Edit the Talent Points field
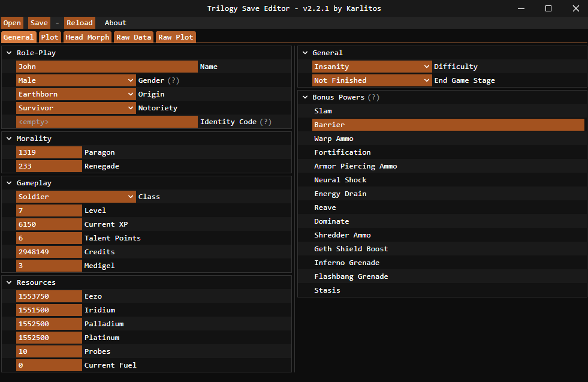The height and width of the screenshot is (382, 588). pyautogui.click(x=49, y=238)
